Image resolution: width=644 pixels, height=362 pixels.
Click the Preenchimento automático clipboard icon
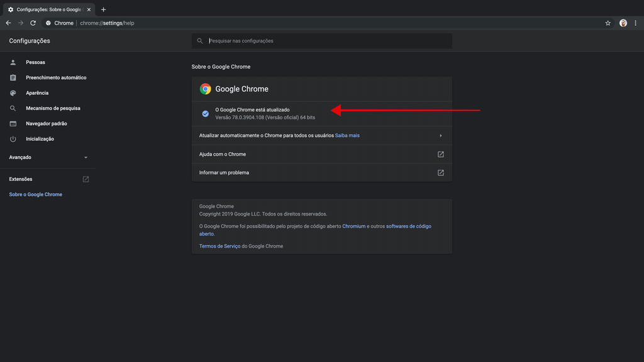point(13,77)
